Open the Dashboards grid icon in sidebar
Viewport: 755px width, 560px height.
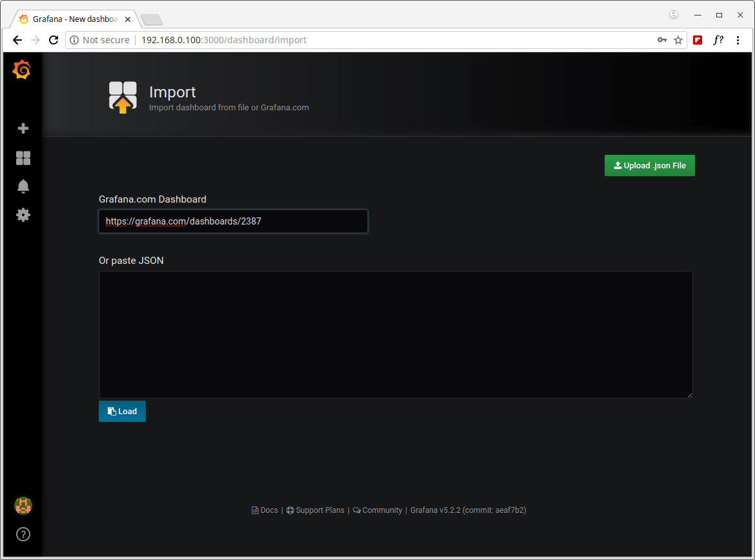click(x=23, y=158)
